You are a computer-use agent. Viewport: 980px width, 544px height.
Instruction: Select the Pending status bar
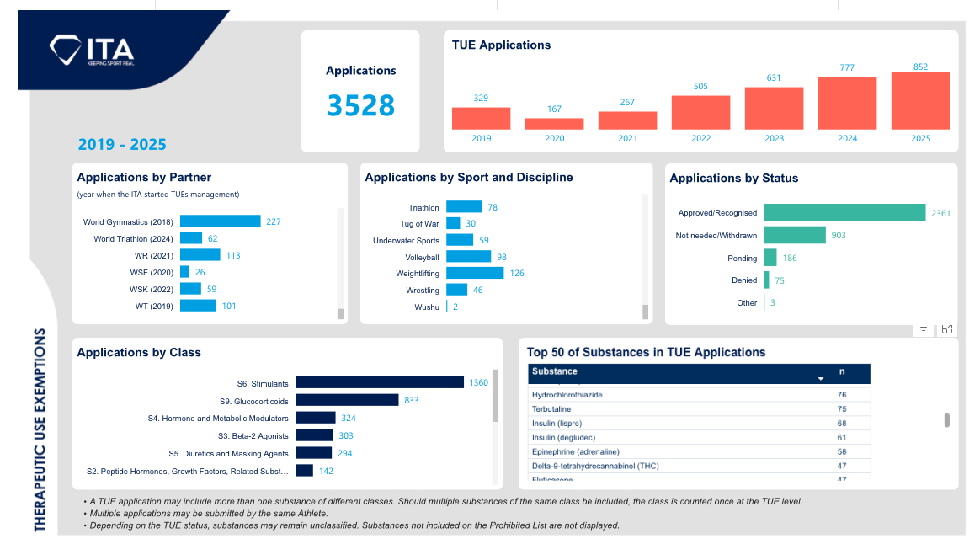[x=770, y=258]
